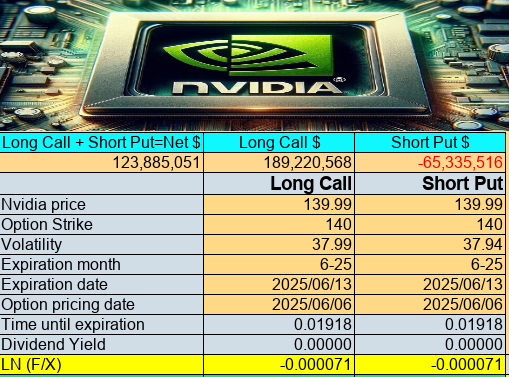Select the Short Put Option Strike cell

[430, 224]
